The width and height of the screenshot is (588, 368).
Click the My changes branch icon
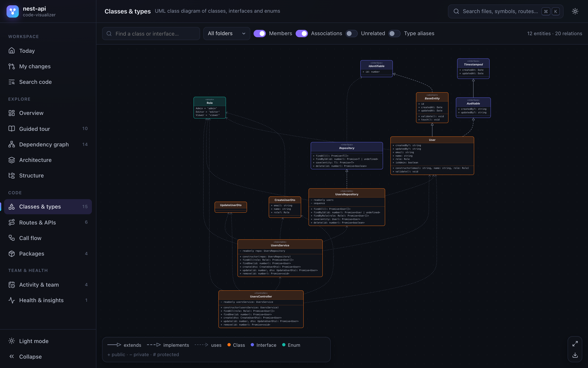pos(12,66)
